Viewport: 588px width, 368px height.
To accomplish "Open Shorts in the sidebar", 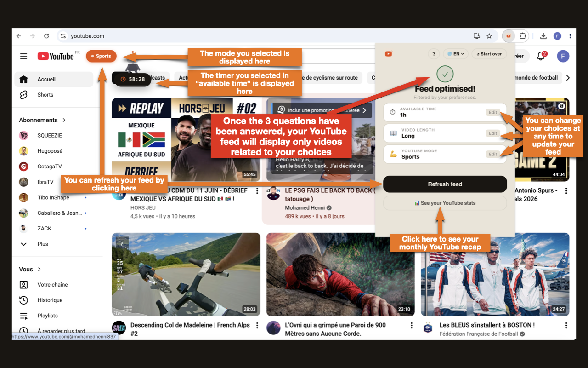I will click(54, 95).
